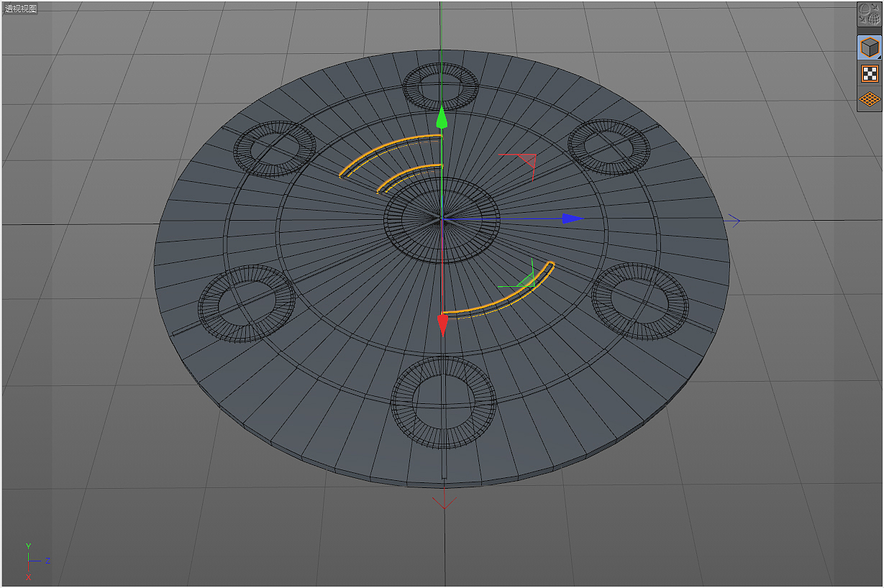Switch to Texture mode checkerboard icon
This screenshot has width=884, height=588.
tap(870, 73)
